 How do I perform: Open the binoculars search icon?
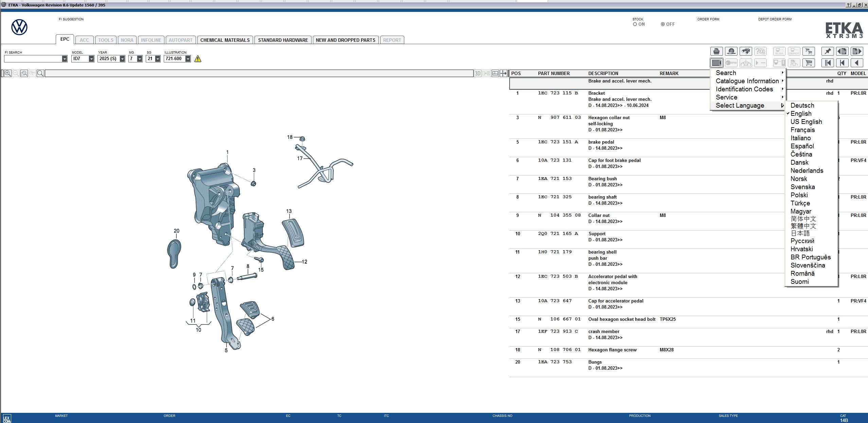point(746,51)
